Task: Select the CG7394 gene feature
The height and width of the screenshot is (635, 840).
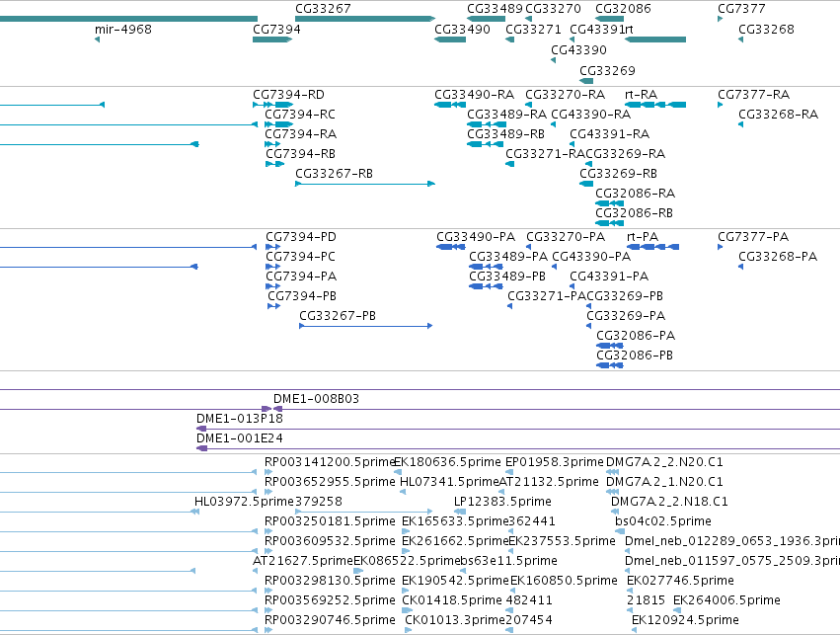Action: coord(272,40)
